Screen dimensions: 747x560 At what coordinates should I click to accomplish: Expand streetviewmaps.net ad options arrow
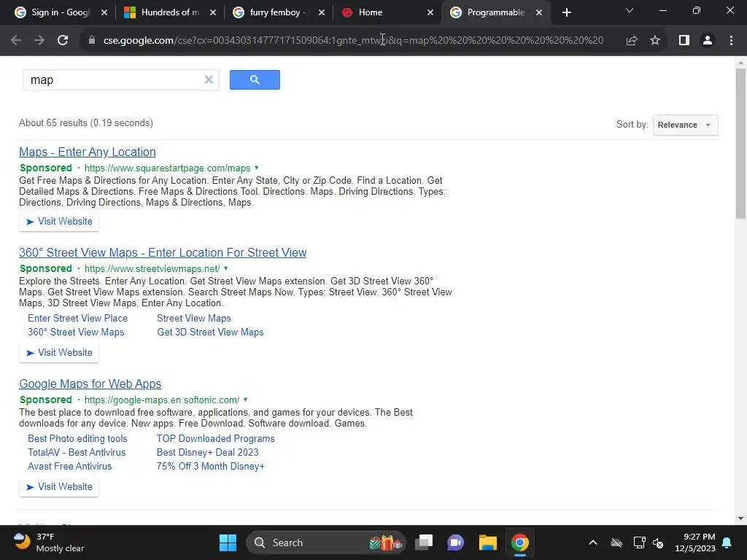(226, 268)
